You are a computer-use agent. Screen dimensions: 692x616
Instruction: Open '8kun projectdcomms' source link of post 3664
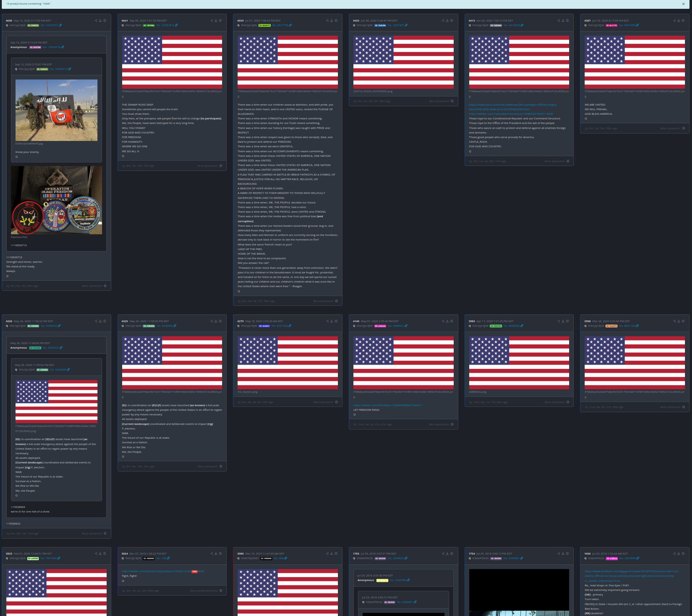click(204, 591)
